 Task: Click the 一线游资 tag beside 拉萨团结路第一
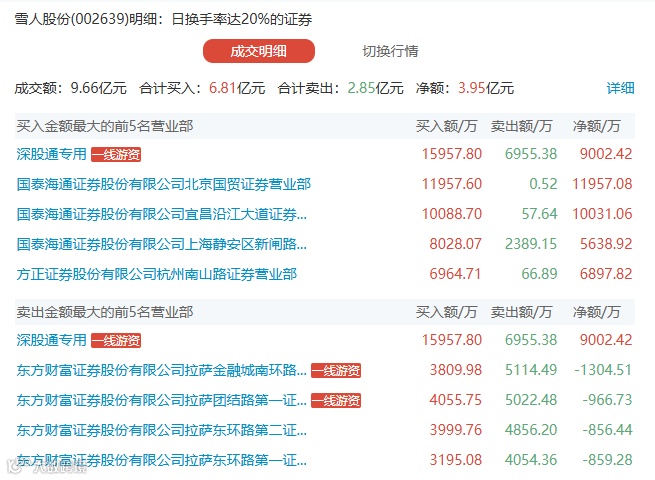pyautogui.click(x=336, y=401)
